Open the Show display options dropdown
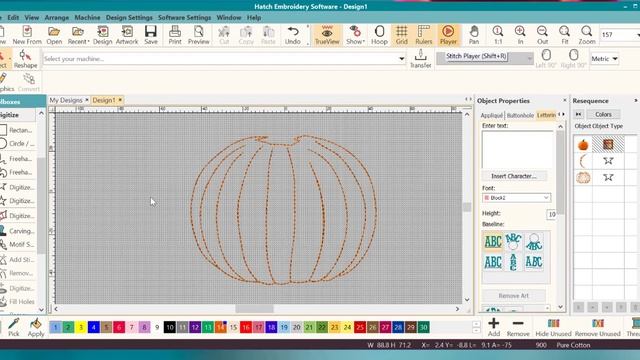The image size is (640, 360). coord(355,35)
